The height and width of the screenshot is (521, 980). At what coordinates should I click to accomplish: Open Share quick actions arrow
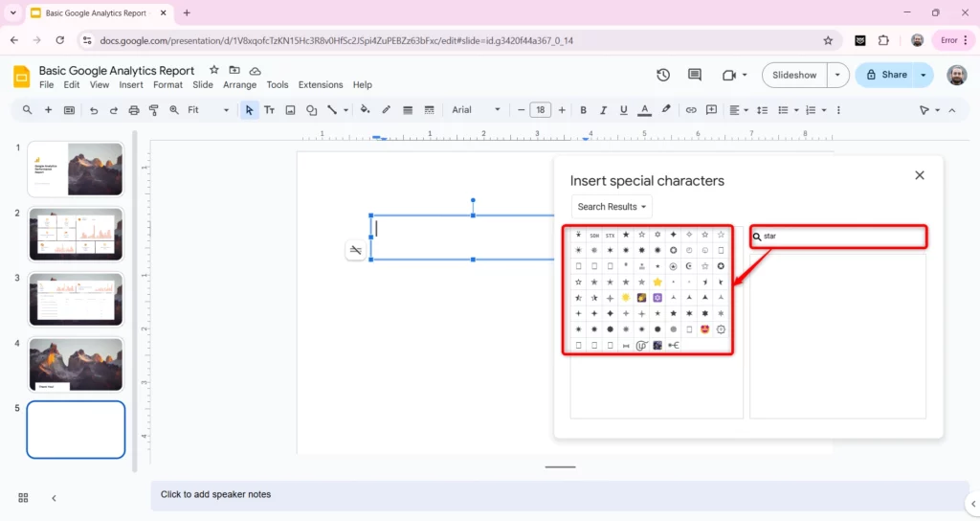pyautogui.click(x=924, y=75)
